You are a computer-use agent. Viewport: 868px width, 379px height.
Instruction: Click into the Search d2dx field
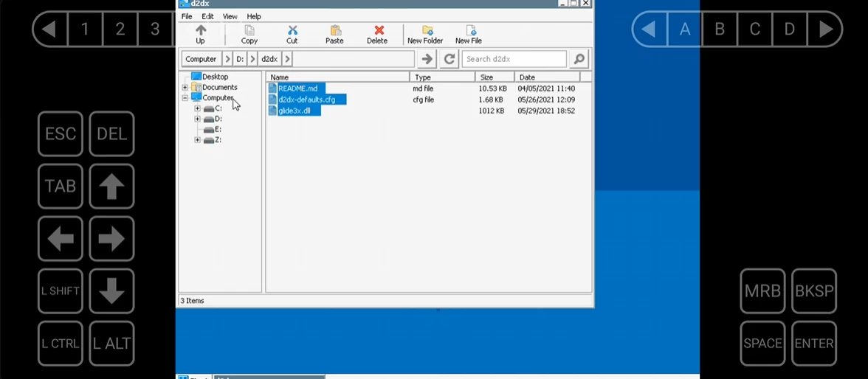point(514,59)
